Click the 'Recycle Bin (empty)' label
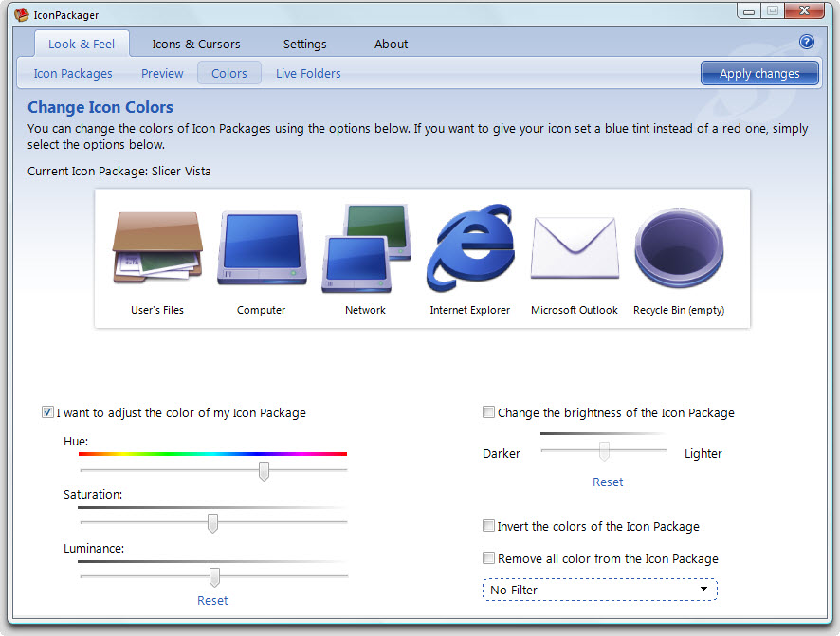Image resolution: width=840 pixels, height=636 pixels. point(679,310)
